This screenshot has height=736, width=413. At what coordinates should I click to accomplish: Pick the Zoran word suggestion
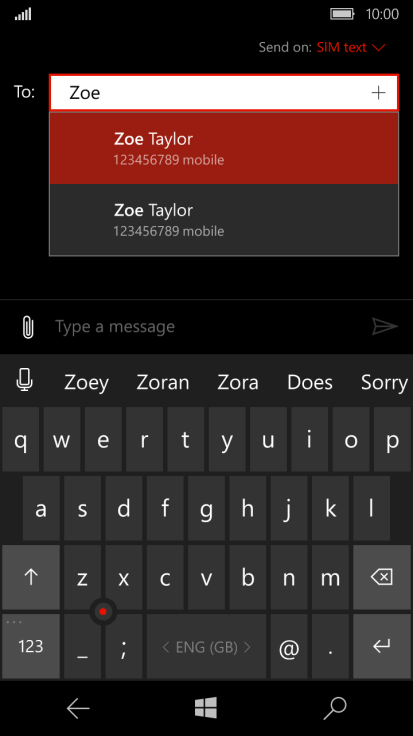click(163, 383)
